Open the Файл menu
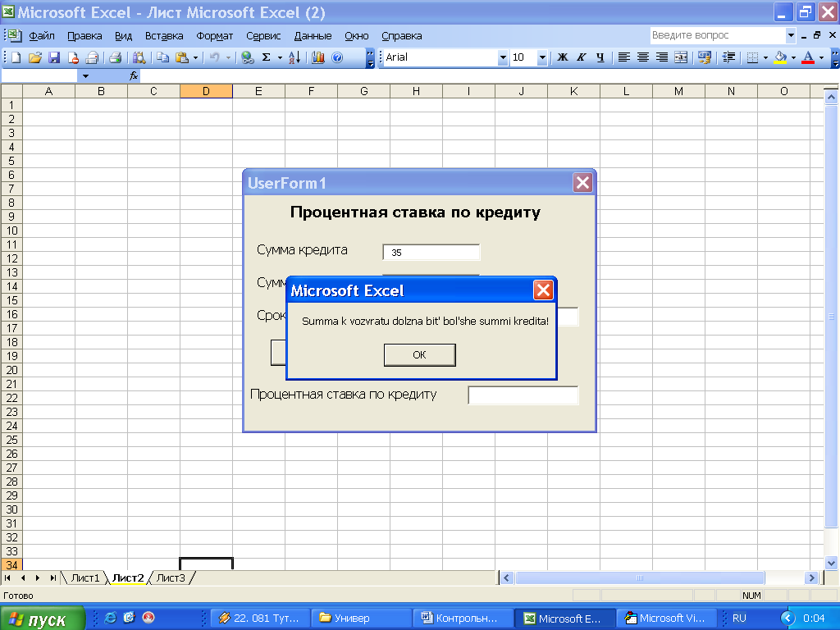Viewport: 840px width, 630px height. 42,36
